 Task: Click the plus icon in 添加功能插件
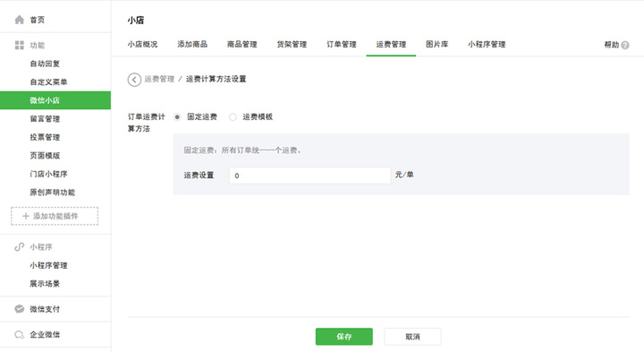[x=26, y=216]
